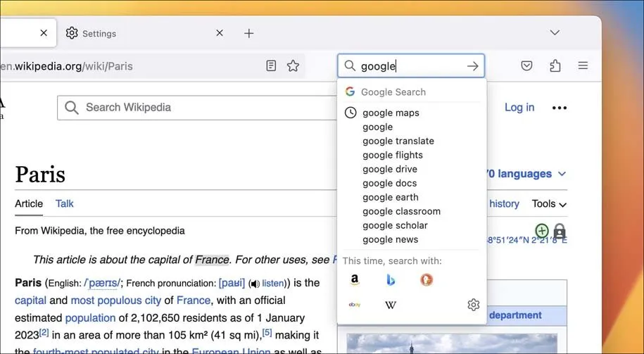Open the Save to Pocket button
This screenshot has height=354, width=644.
pyautogui.click(x=526, y=66)
